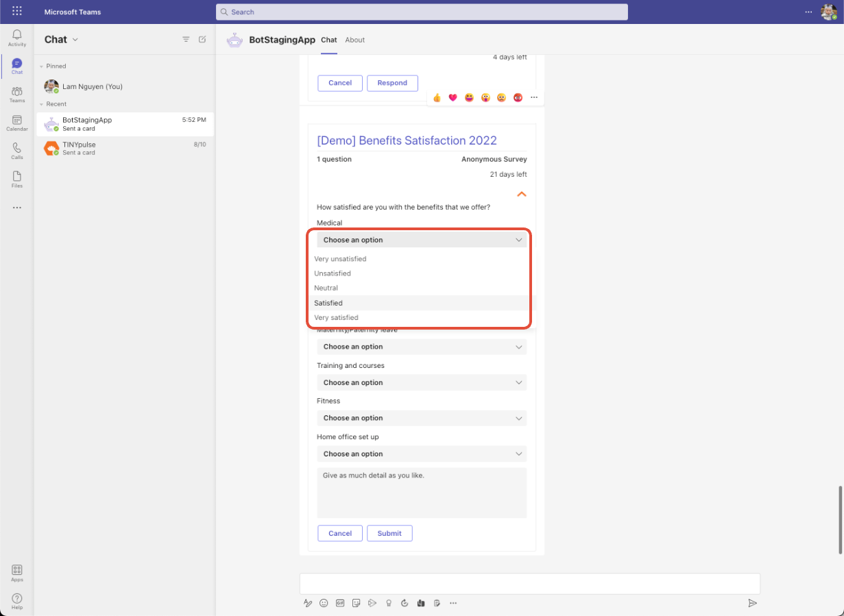Screen dimensions: 844x616
Task: Click the Viva Learning icon in compose bar
Action: 421,603
